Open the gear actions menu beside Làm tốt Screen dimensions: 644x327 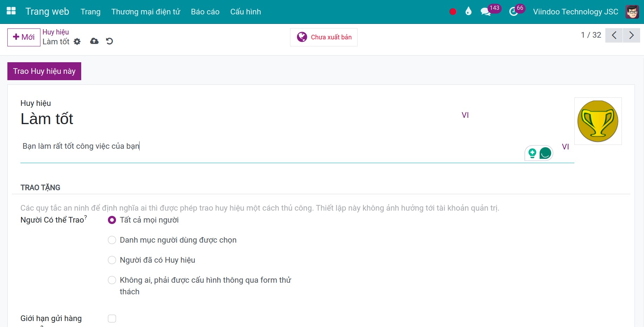click(77, 41)
